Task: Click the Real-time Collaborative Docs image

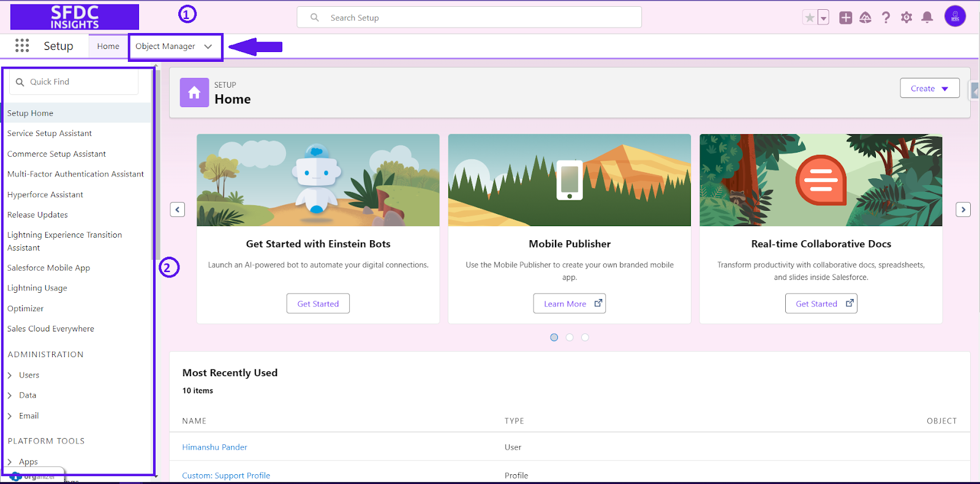Action: 821,180
